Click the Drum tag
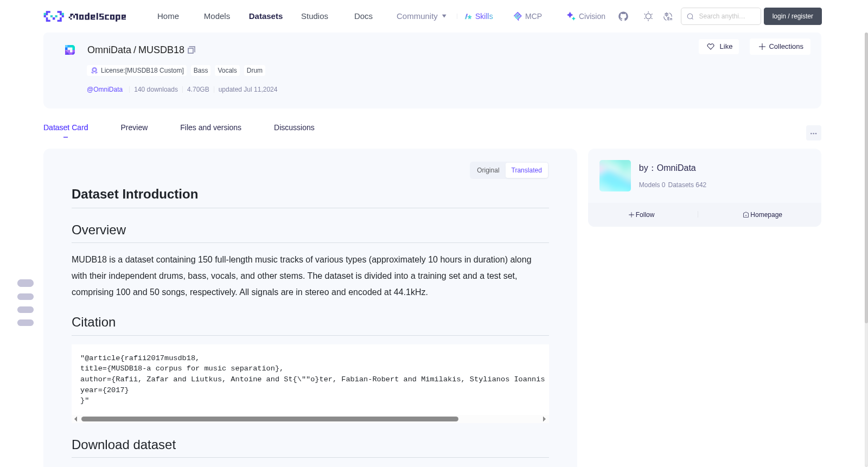868x467 pixels. pyautogui.click(x=254, y=71)
